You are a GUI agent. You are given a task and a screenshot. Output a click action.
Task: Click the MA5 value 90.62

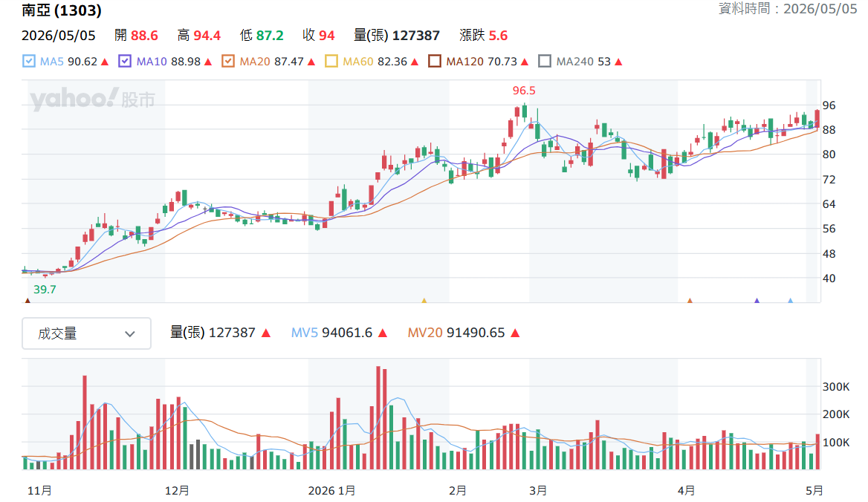click(82, 62)
